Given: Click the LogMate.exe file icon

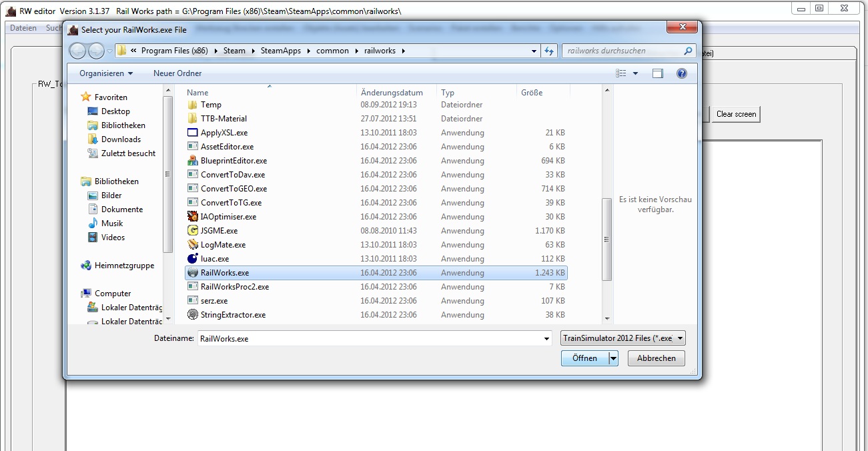Looking at the screenshot, I should [193, 245].
